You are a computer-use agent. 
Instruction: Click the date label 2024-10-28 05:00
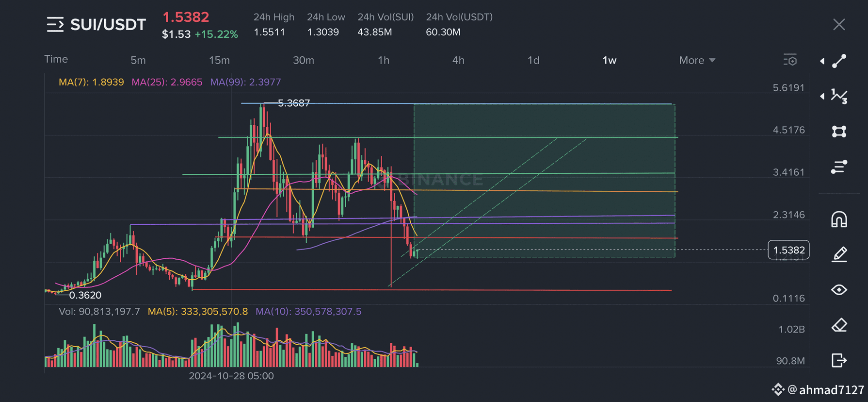231,376
